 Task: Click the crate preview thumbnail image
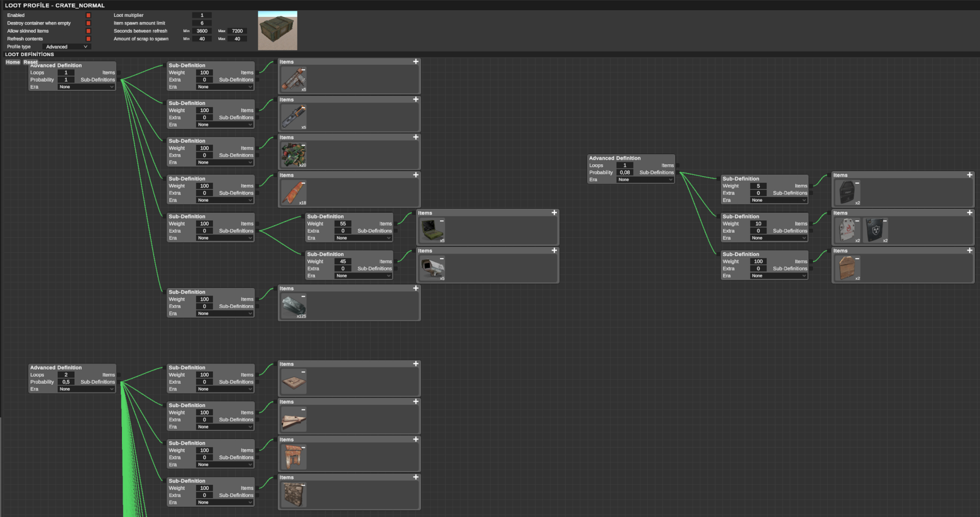click(x=277, y=31)
